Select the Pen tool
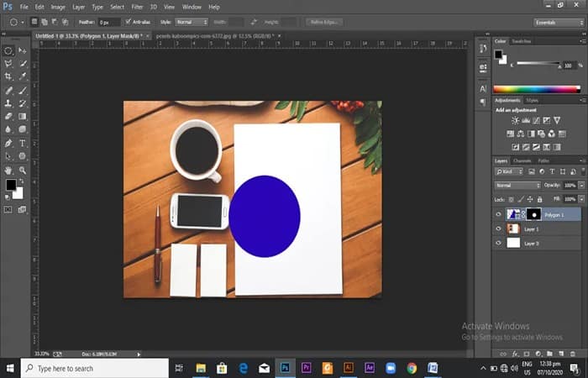588x378 pixels. (x=8, y=143)
